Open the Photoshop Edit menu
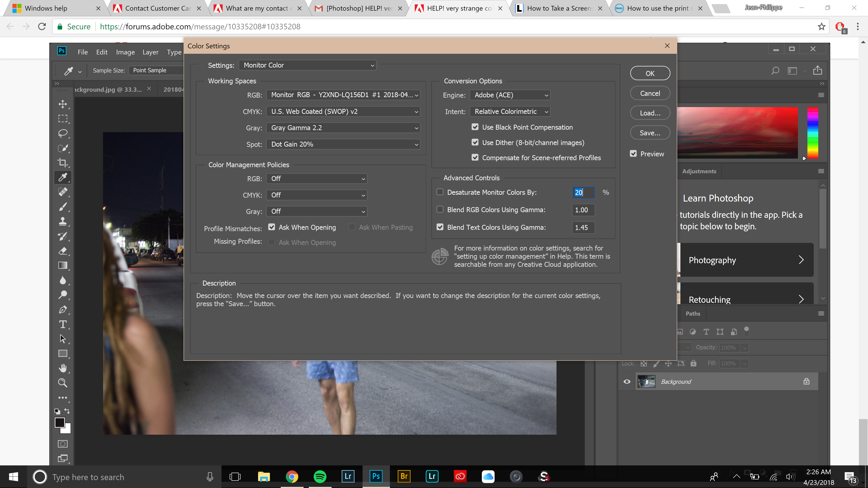Image resolution: width=868 pixels, height=488 pixels. (102, 52)
